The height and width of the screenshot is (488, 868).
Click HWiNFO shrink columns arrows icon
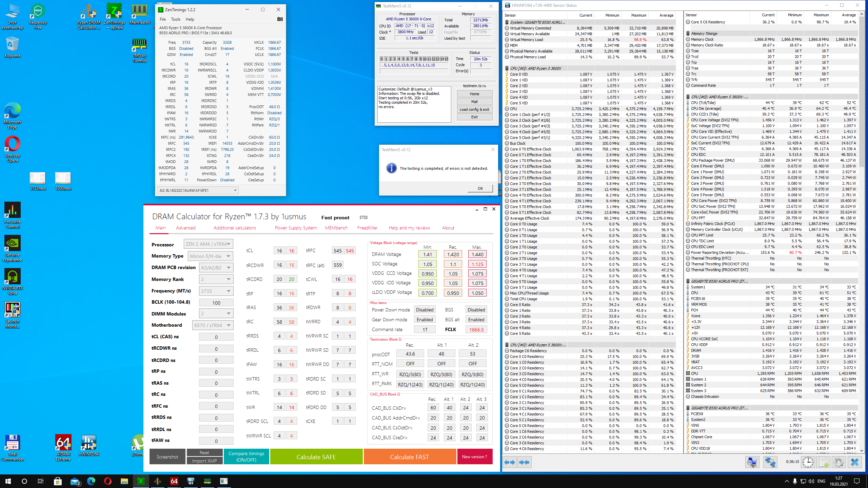pyautogui.click(x=524, y=462)
